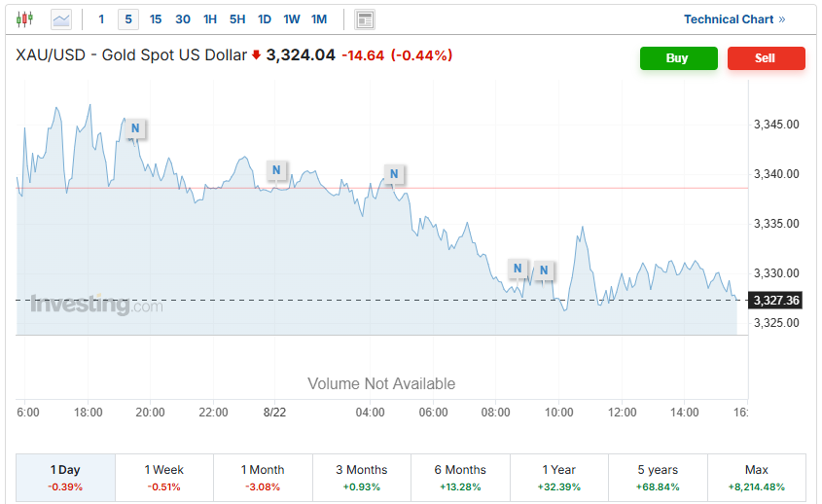Set interval to 1D

[x=265, y=19]
